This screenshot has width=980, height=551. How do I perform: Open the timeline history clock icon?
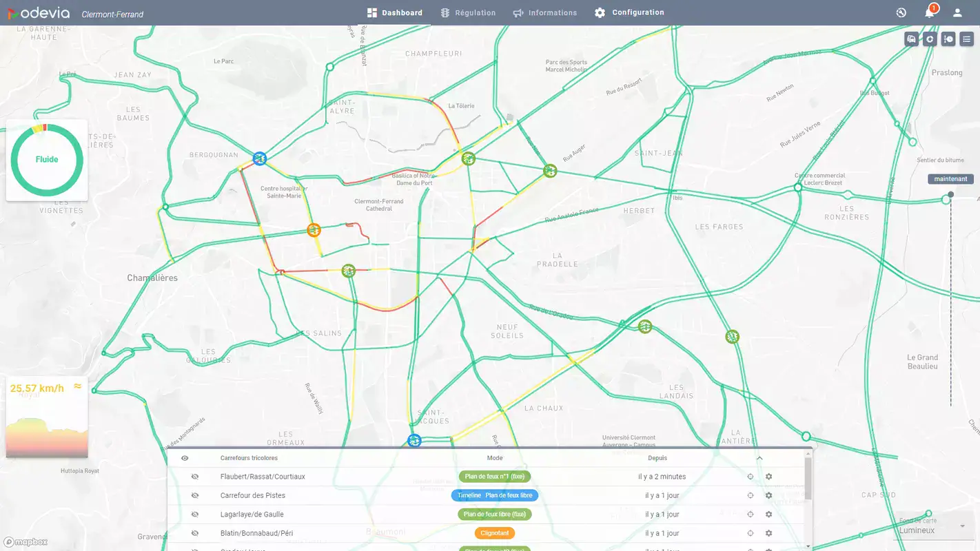coord(948,39)
